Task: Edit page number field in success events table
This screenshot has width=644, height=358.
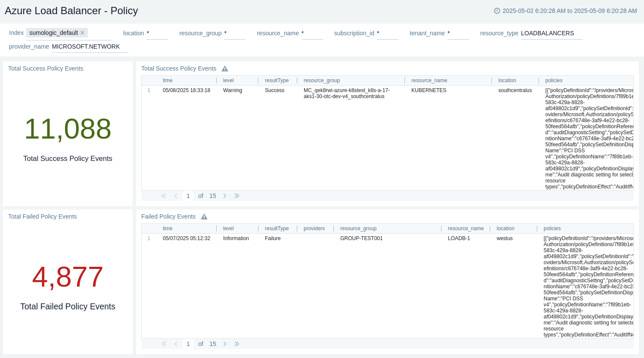Action: click(x=188, y=196)
